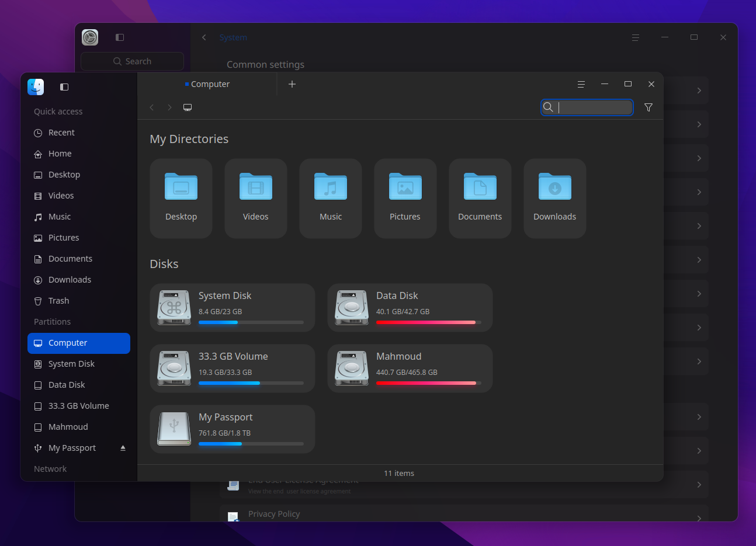Toggle the file manager sidebar
This screenshot has height=546, width=756.
coord(64,87)
